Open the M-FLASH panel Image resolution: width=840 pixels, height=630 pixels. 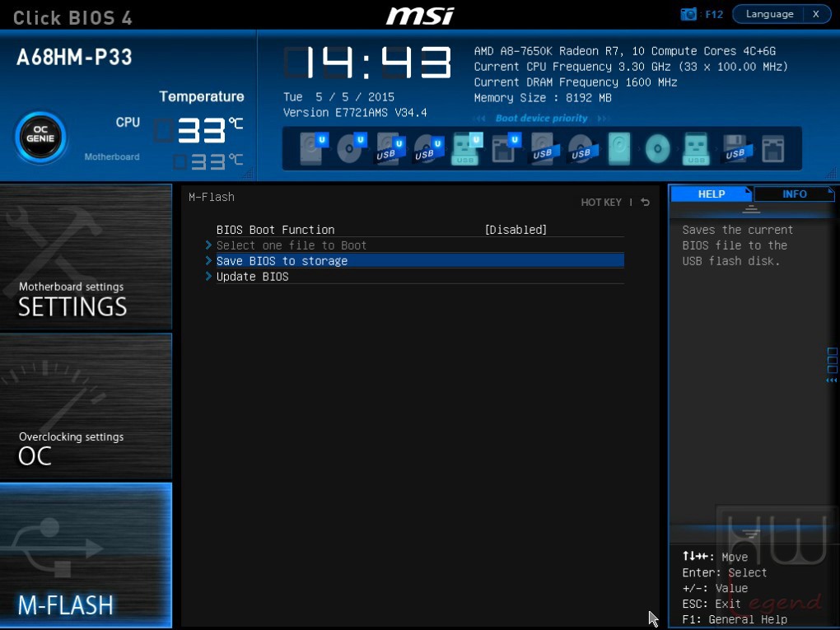(x=86, y=555)
